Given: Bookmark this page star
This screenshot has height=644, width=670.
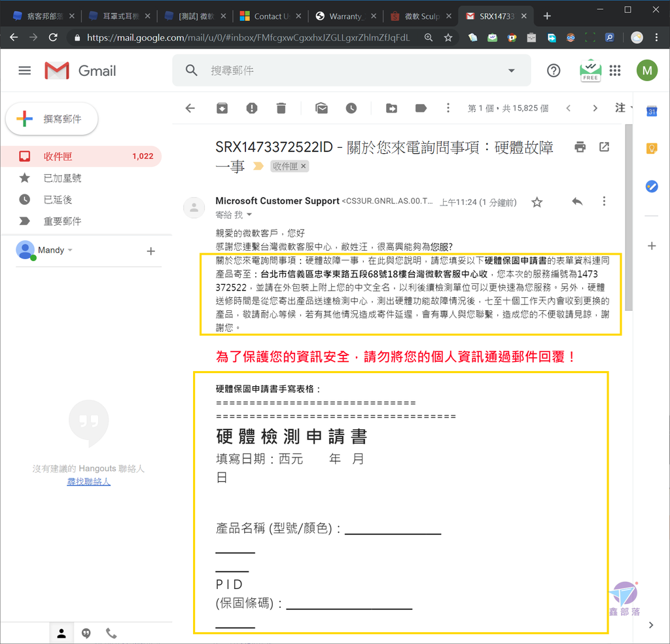Looking at the screenshot, I should point(448,37).
